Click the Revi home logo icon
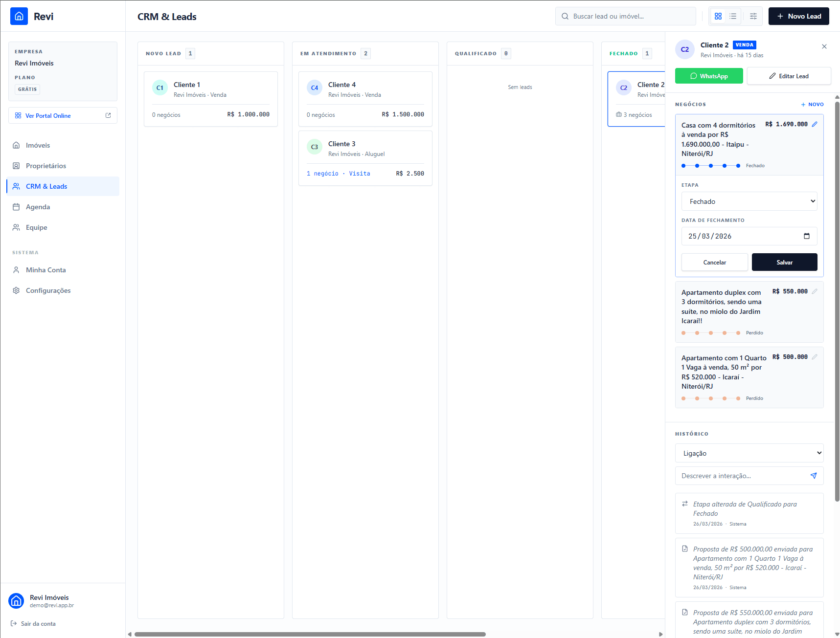The width and height of the screenshot is (840, 638). coord(19,16)
